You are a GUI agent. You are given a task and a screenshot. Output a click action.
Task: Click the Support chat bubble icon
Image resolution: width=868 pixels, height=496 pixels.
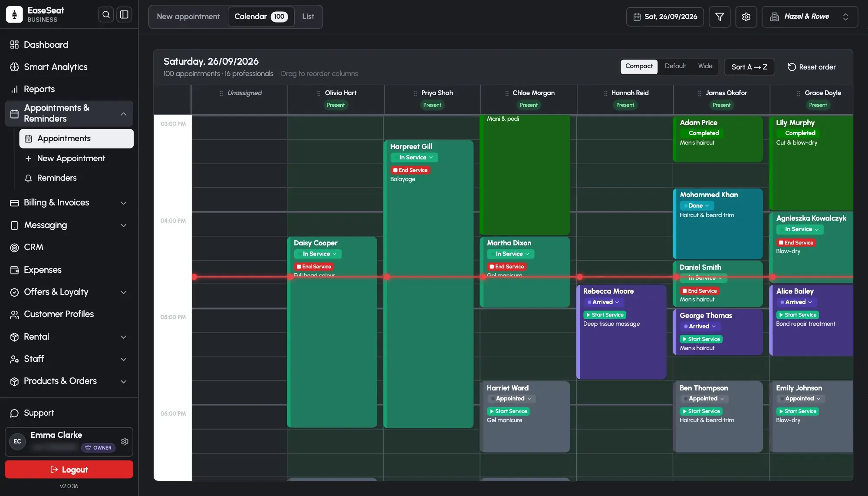[14, 413]
